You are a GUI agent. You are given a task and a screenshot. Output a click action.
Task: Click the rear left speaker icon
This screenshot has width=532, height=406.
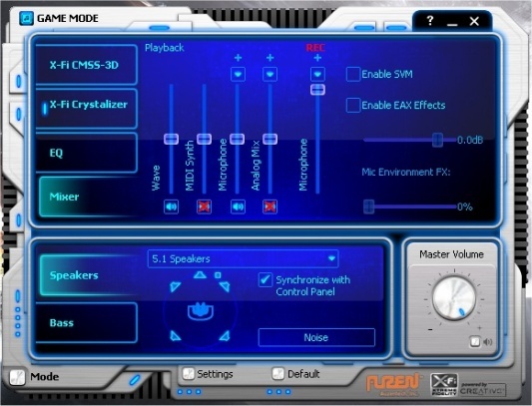(175, 335)
